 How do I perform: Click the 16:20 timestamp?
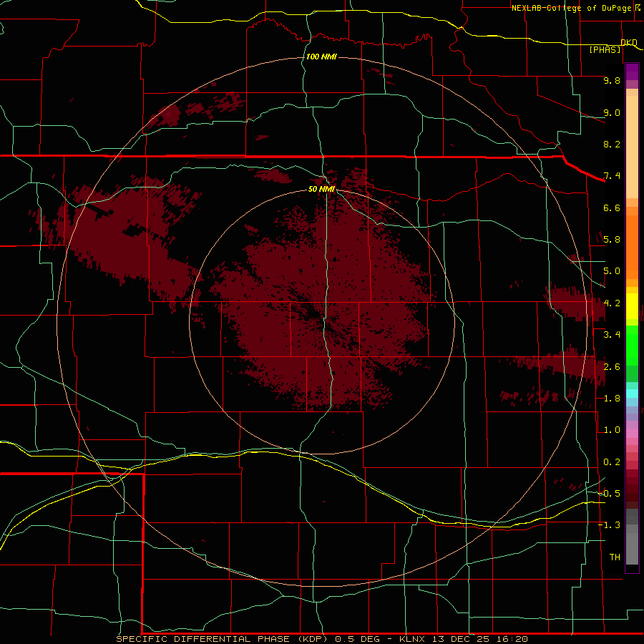coord(512,639)
